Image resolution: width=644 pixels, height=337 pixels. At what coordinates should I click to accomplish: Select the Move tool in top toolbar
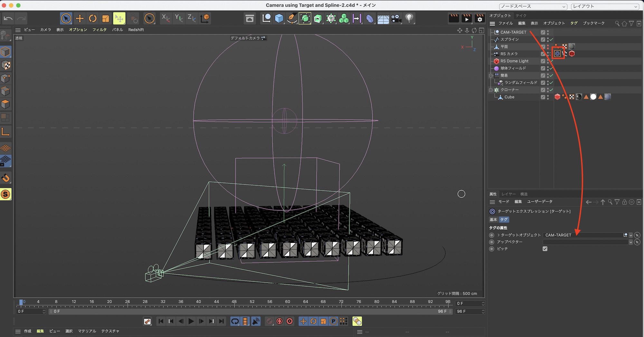(x=80, y=19)
